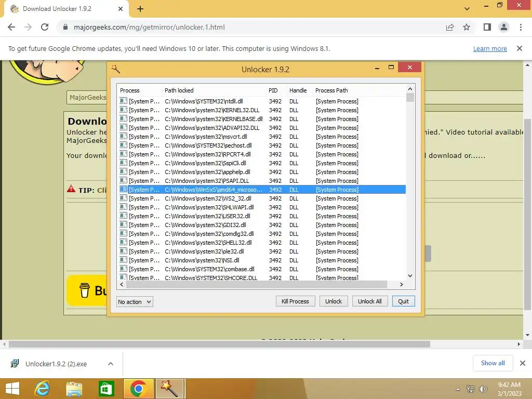Image resolution: width=532 pixels, height=399 pixels.
Task: Click the Unlocker list scroll-right arrow
Action: click(x=402, y=284)
